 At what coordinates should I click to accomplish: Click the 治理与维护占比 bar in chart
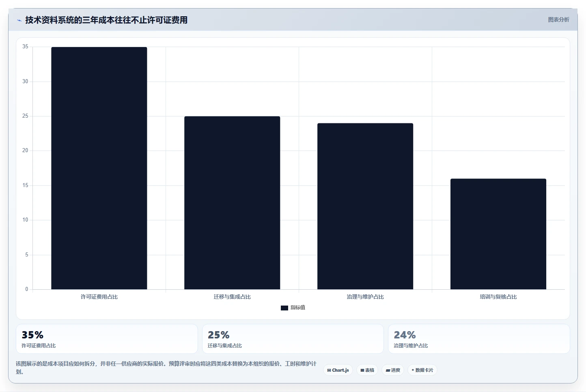coord(365,206)
